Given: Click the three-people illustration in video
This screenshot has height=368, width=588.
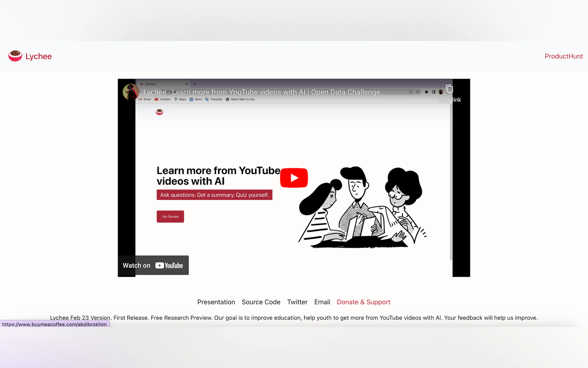Looking at the screenshot, I should point(362,207).
